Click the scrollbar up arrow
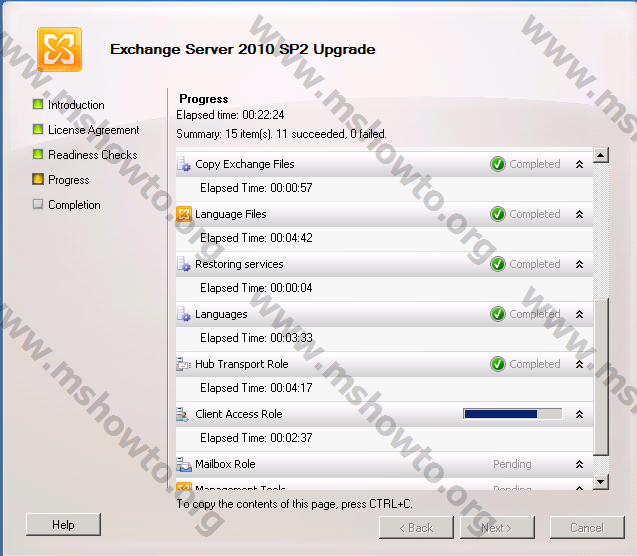Viewport: 637px width, 556px height. [x=600, y=155]
